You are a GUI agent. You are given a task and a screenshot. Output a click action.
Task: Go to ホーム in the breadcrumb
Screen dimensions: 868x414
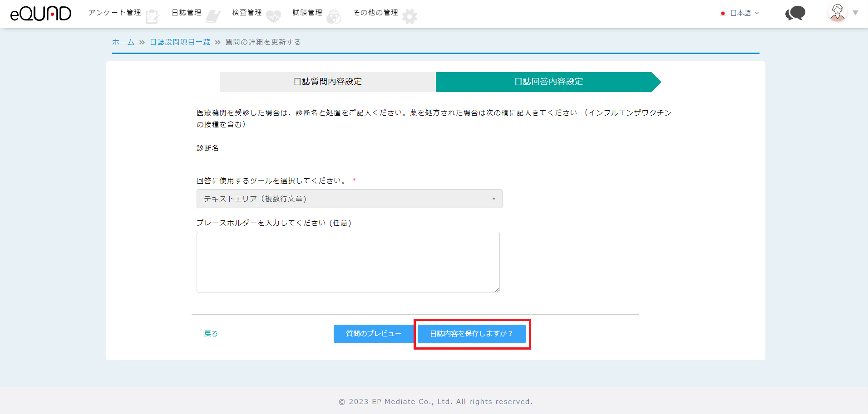pyautogui.click(x=123, y=42)
